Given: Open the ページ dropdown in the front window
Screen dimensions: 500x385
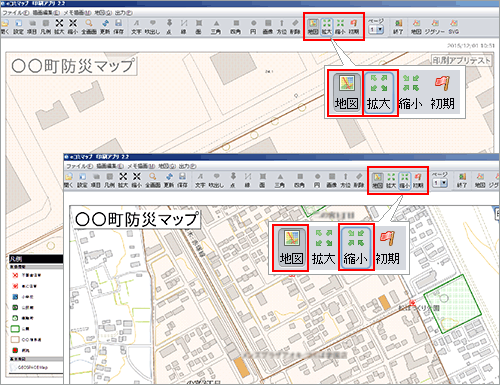Looking at the screenshot, I should (440, 183).
